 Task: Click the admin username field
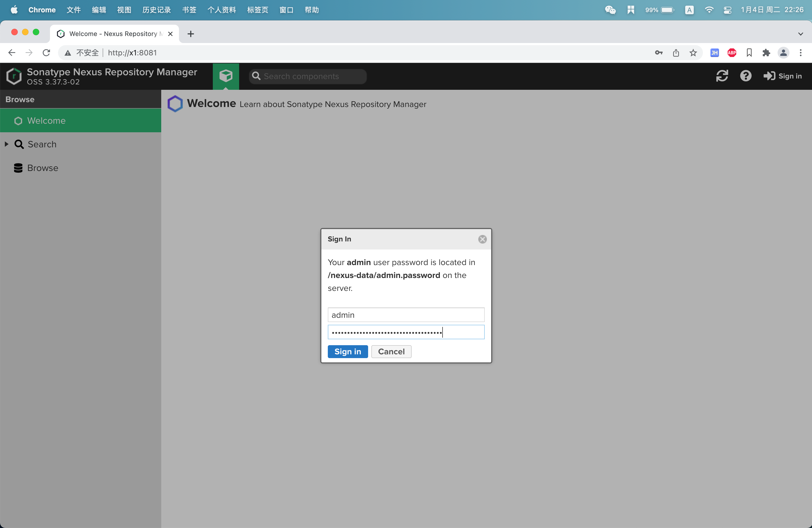[406, 315]
